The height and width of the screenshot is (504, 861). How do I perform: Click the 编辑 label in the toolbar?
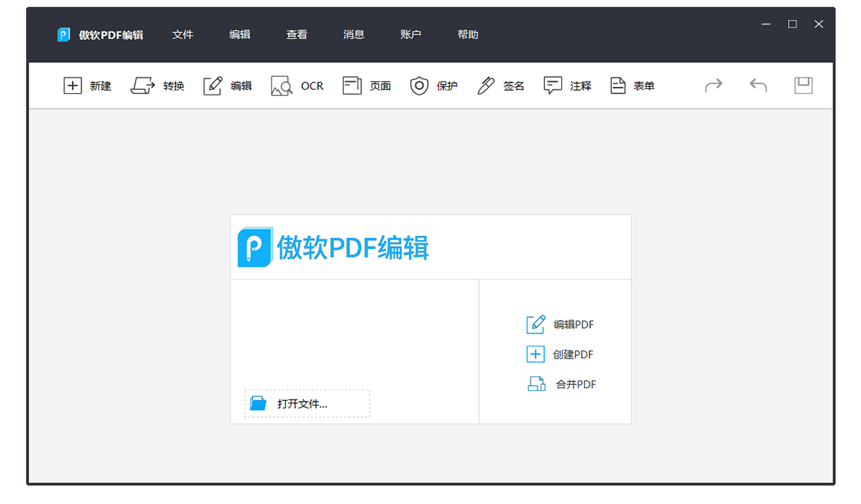point(241,86)
